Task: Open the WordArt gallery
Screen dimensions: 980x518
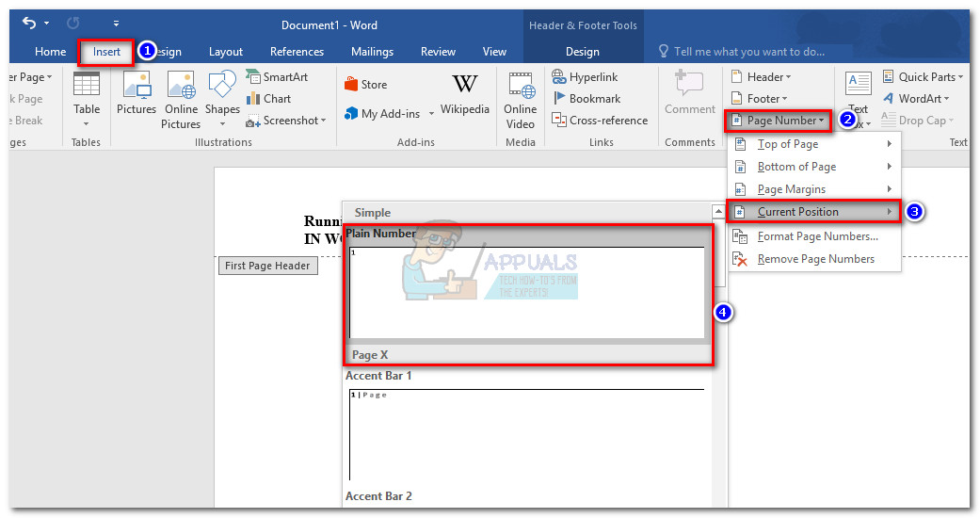Action: click(916, 99)
